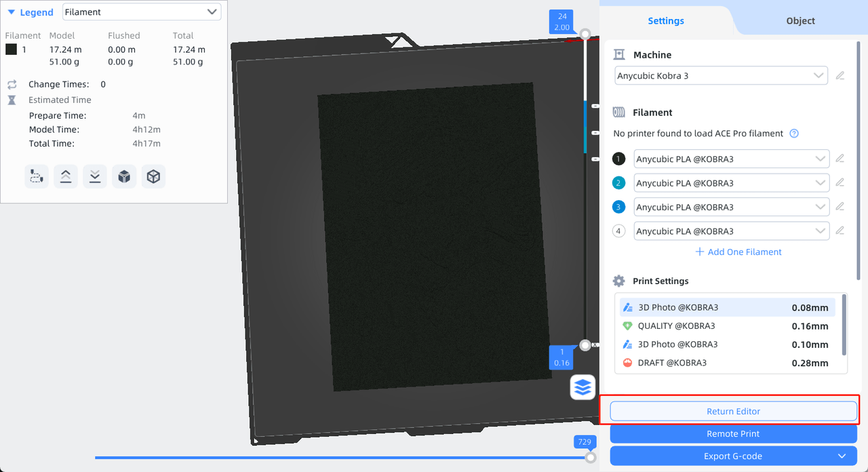Click the edit pencil for filament 1

pos(840,159)
